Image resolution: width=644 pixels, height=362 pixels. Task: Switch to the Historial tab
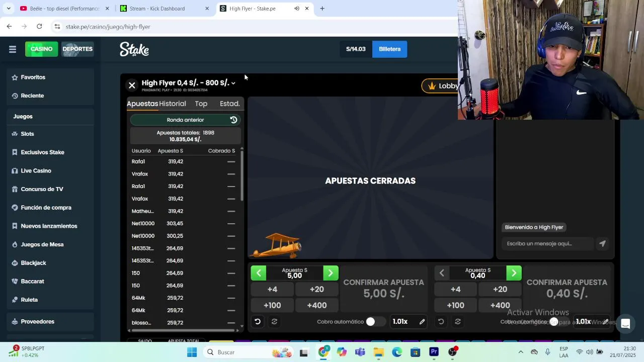(173, 104)
